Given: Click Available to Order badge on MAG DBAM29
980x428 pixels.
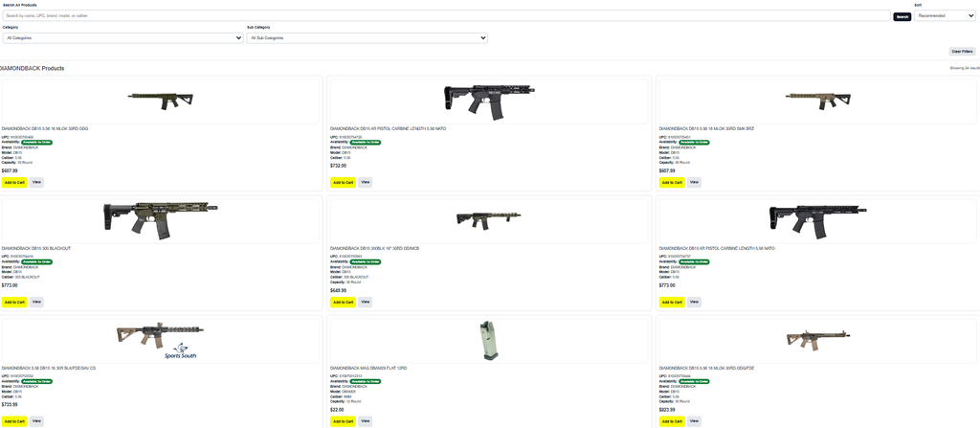Looking at the screenshot, I should click(x=365, y=382).
